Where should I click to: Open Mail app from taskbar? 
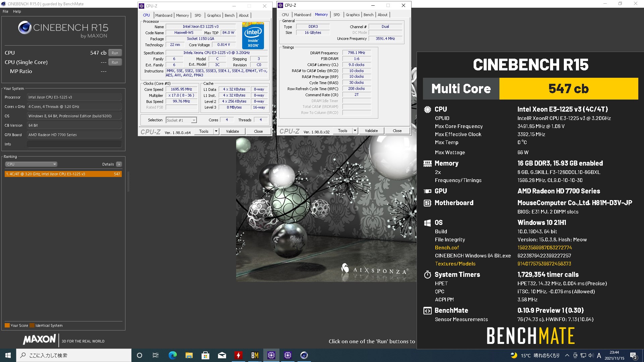coord(222,355)
